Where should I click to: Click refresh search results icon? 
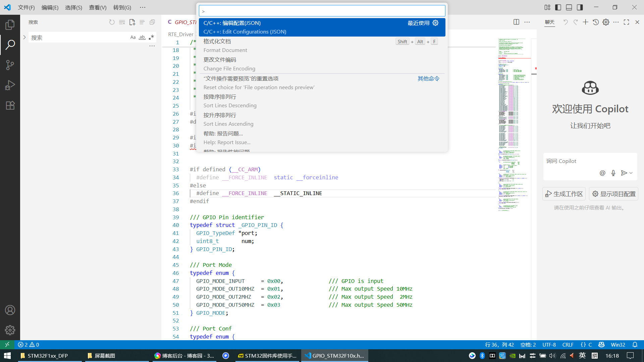112,22
